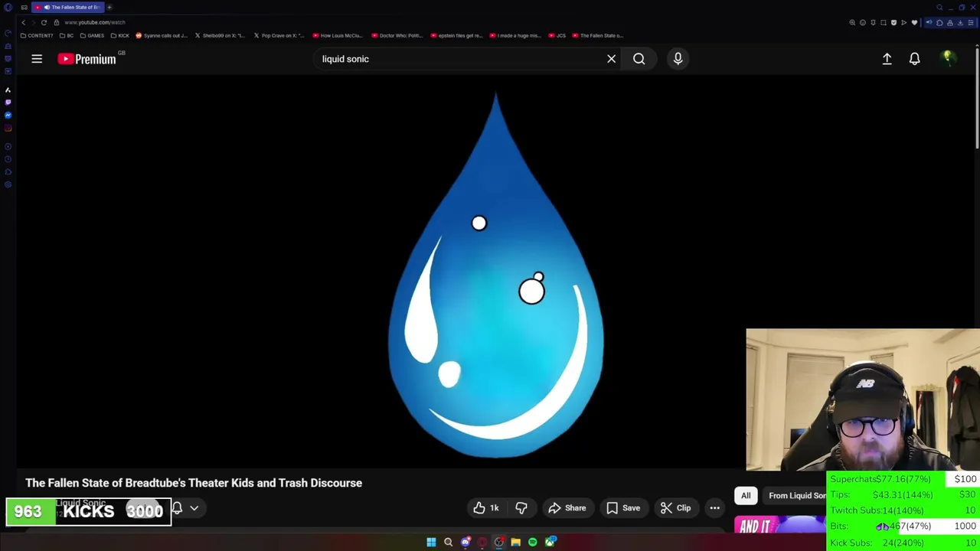Screen dimensions: 980x551
Task: Open Twitch icon in browser sidebar
Action: 8,102
